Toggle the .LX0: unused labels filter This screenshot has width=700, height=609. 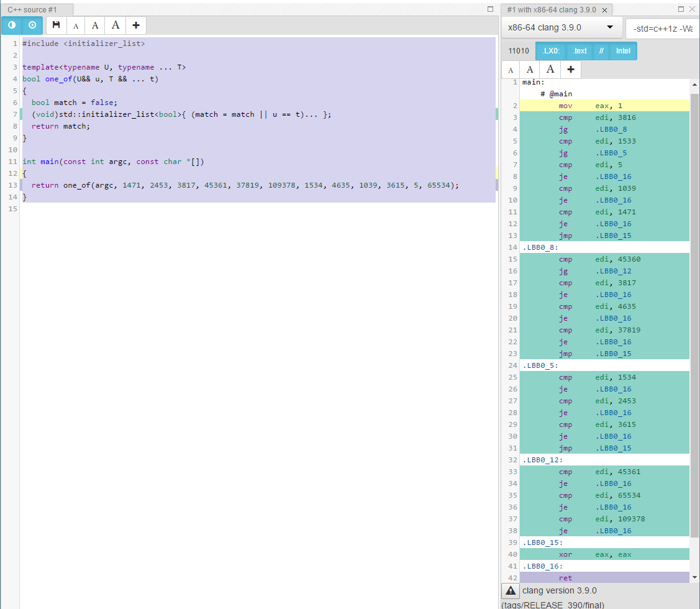point(550,51)
